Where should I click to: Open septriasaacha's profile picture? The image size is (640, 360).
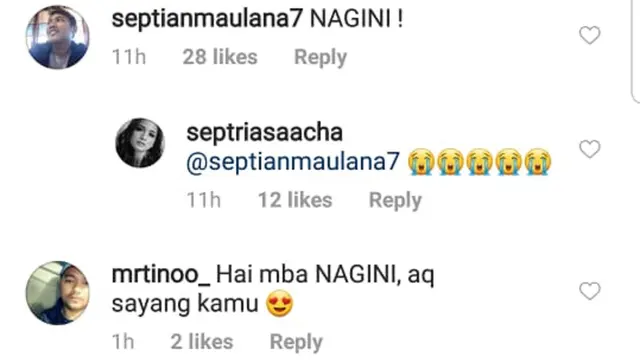point(140,143)
